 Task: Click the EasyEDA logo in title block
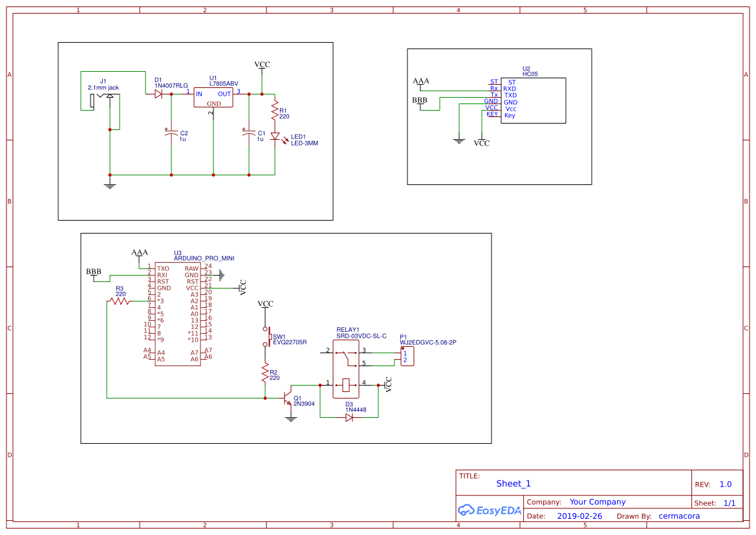click(490, 510)
